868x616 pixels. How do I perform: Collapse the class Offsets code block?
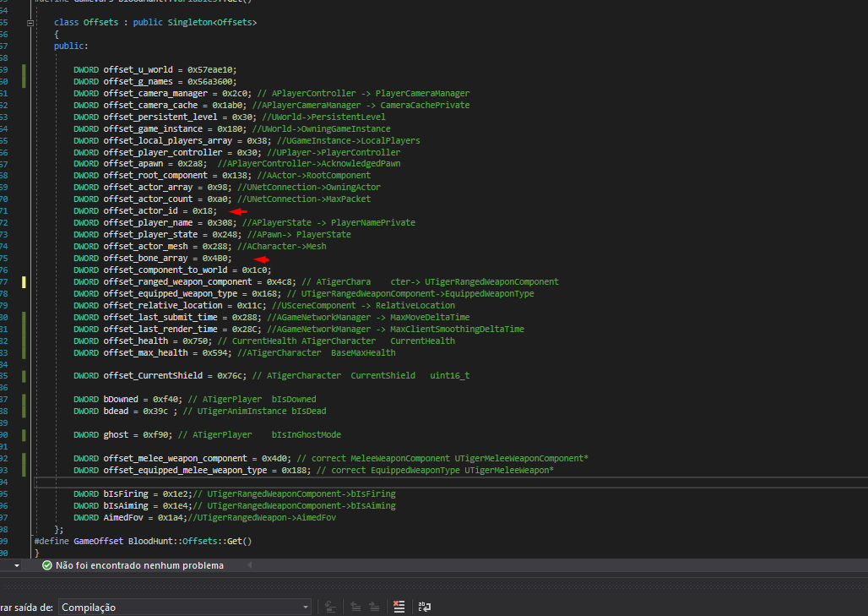[30, 23]
